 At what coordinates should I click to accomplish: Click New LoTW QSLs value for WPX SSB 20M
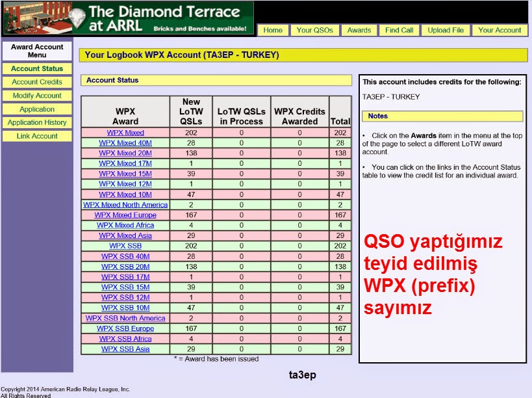click(x=191, y=267)
